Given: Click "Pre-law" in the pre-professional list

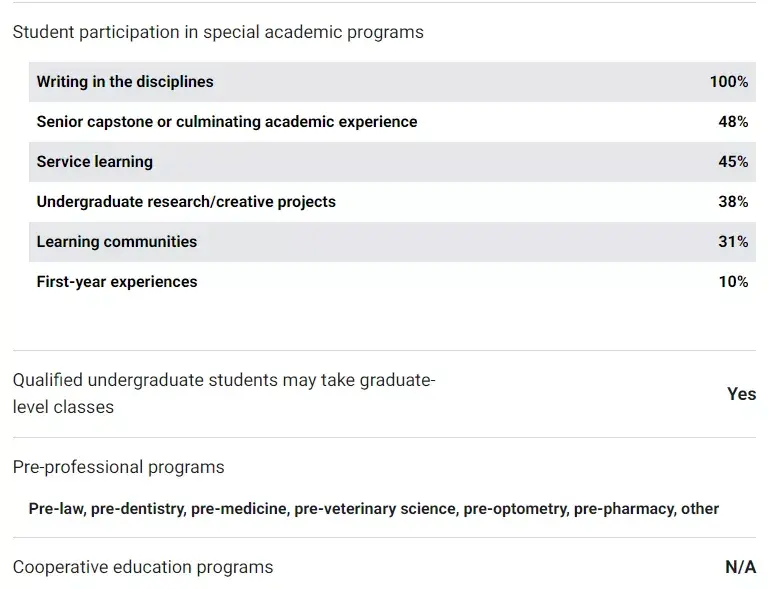Looking at the screenshot, I should (x=56, y=508).
